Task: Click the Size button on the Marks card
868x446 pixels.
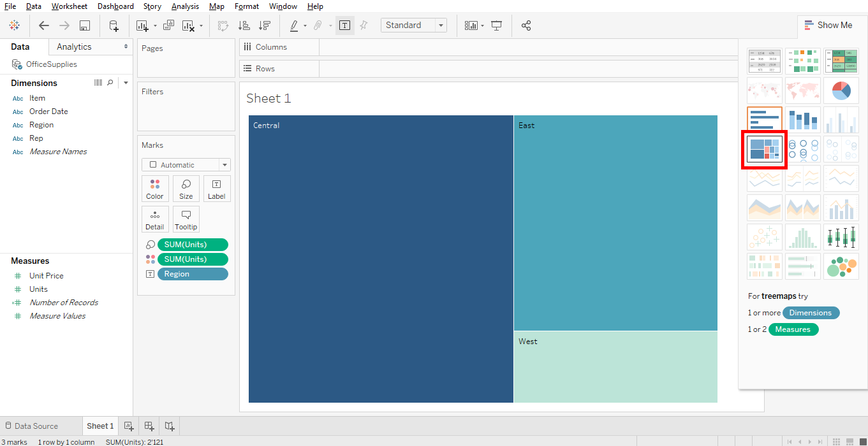Action: [x=186, y=189]
